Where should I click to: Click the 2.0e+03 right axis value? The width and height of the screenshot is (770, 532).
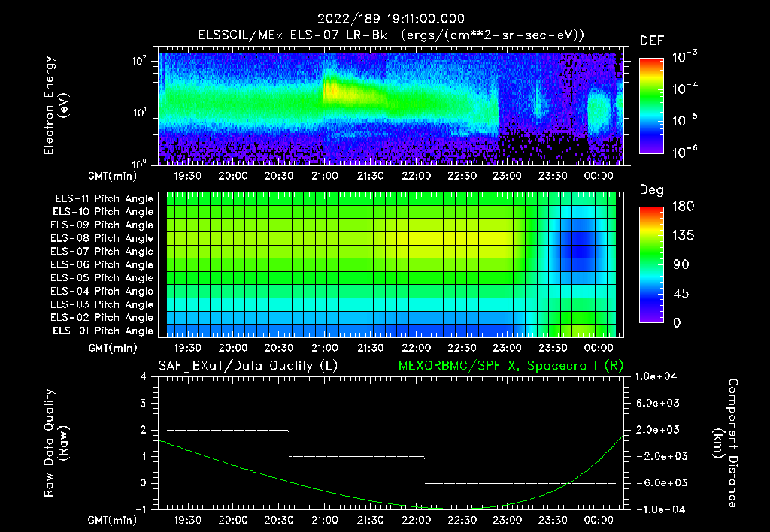657,430
